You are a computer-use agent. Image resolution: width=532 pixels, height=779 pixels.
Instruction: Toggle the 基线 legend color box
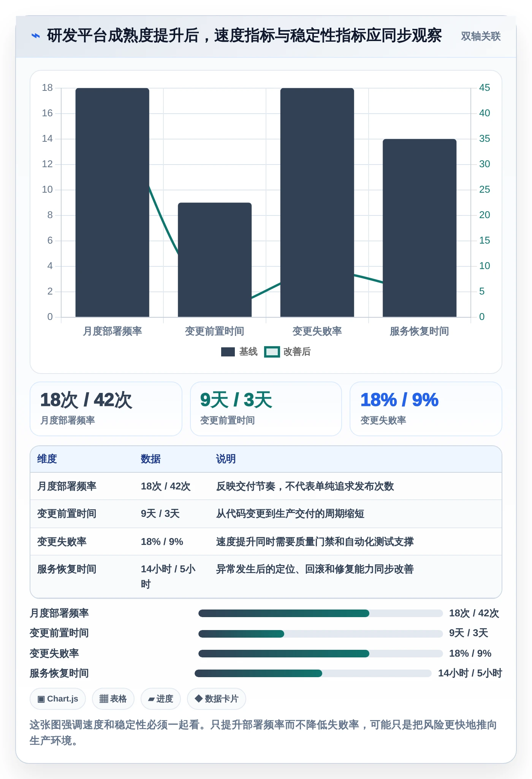(228, 352)
